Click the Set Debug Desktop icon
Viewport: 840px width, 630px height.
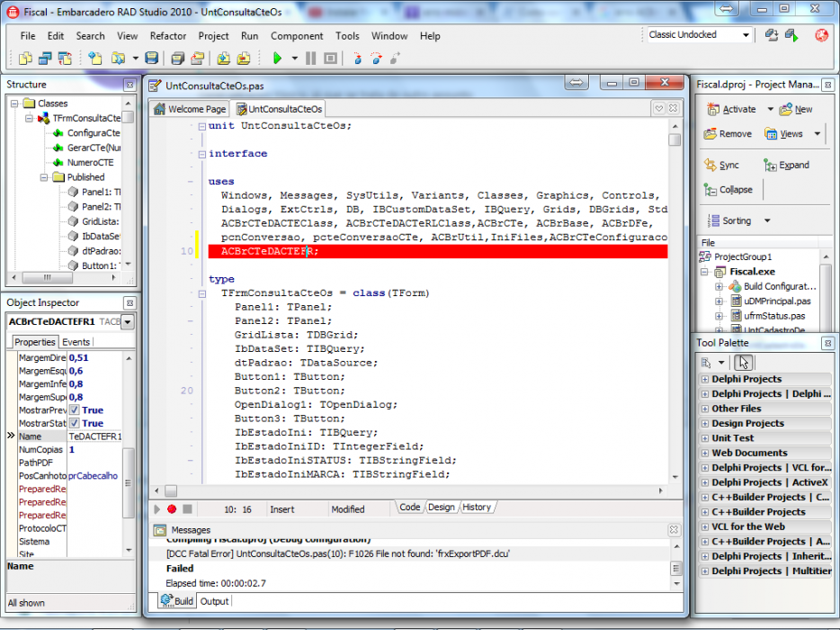(x=791, y=35)
